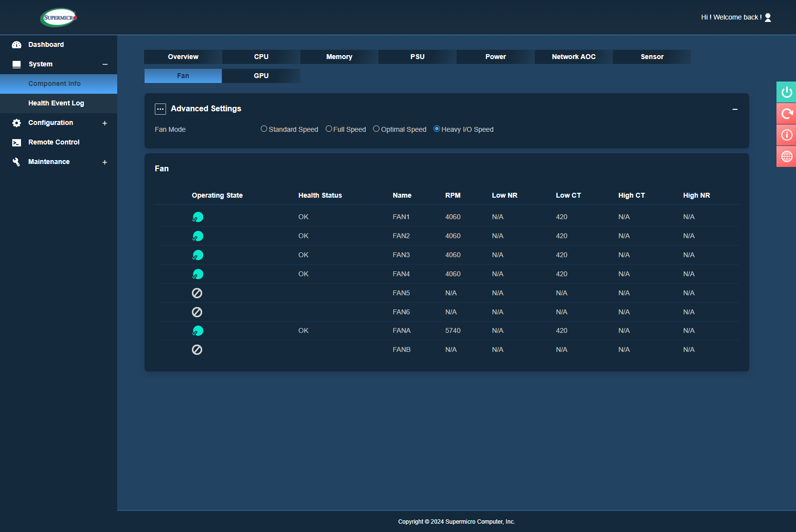
Task: Select Heavy I/O Speed fan mode
Action: pos(437,129)
